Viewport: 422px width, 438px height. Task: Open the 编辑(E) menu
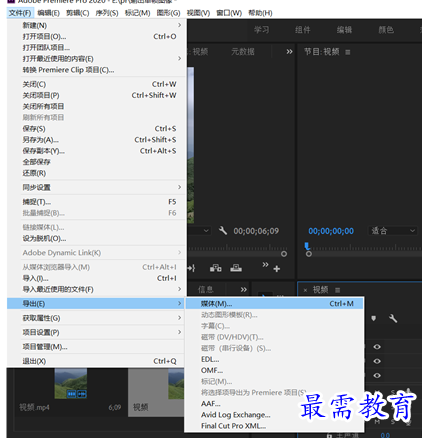tap(48, 13)
